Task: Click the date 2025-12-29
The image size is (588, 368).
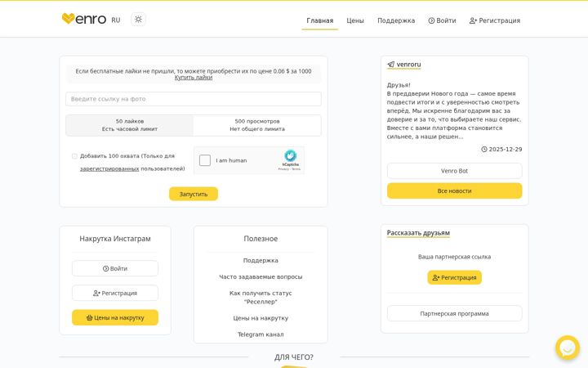Action: [506, 149]
